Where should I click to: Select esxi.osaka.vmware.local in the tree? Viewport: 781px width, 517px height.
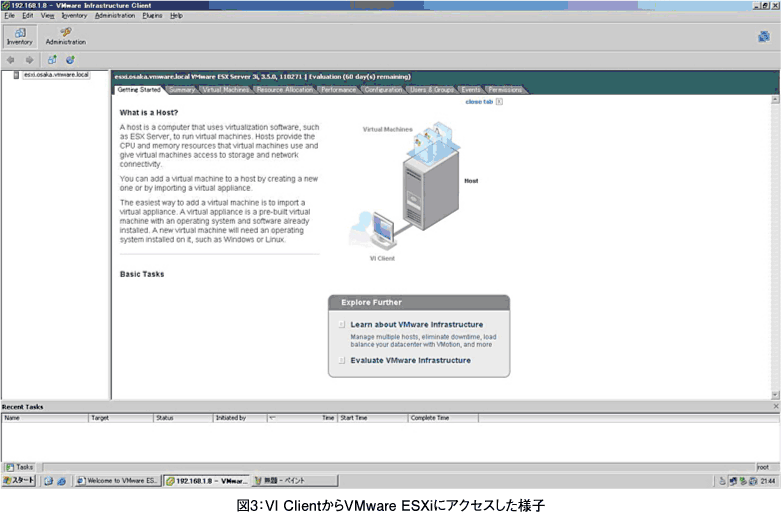click(x=56, y=75)
